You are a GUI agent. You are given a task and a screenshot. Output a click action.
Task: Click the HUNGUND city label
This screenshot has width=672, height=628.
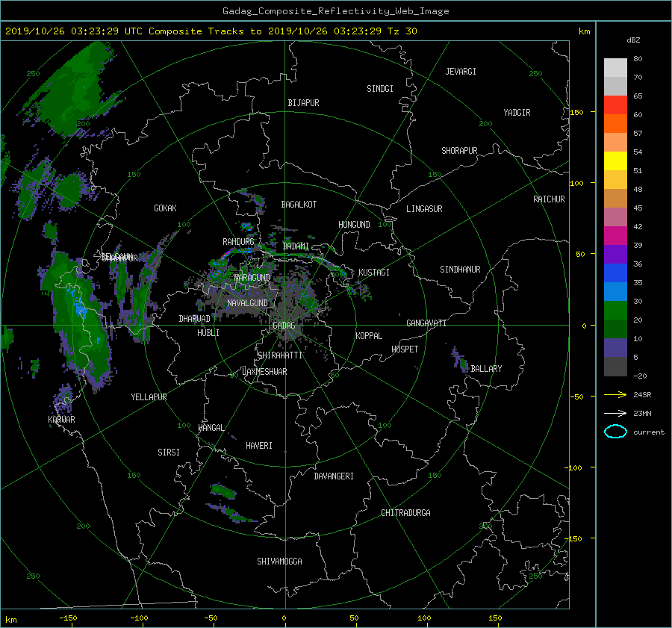tap(354, 224)
